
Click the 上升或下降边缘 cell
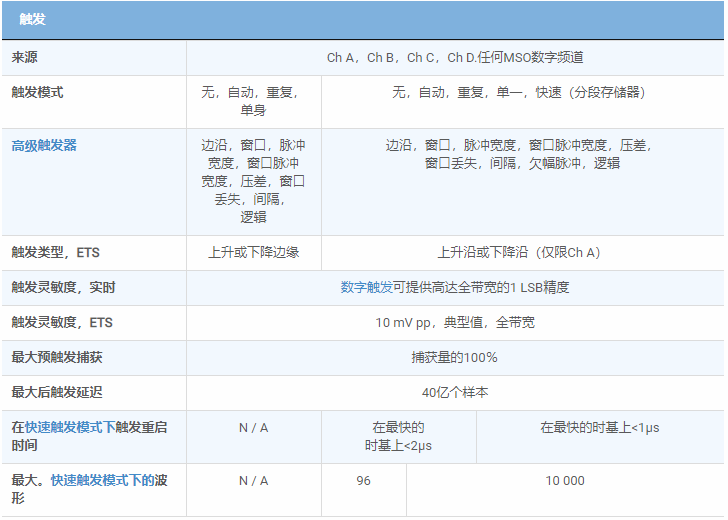point(253,252)
